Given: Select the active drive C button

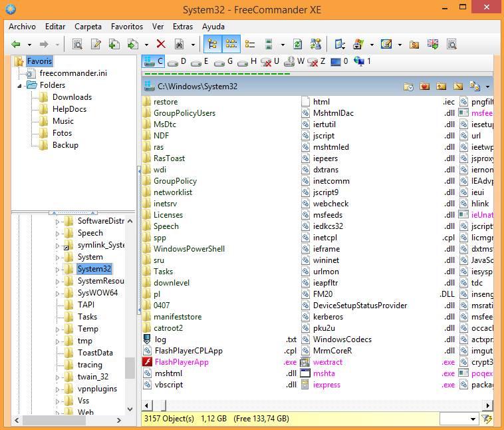Looking at the screenshot, I should click(154, 61).
